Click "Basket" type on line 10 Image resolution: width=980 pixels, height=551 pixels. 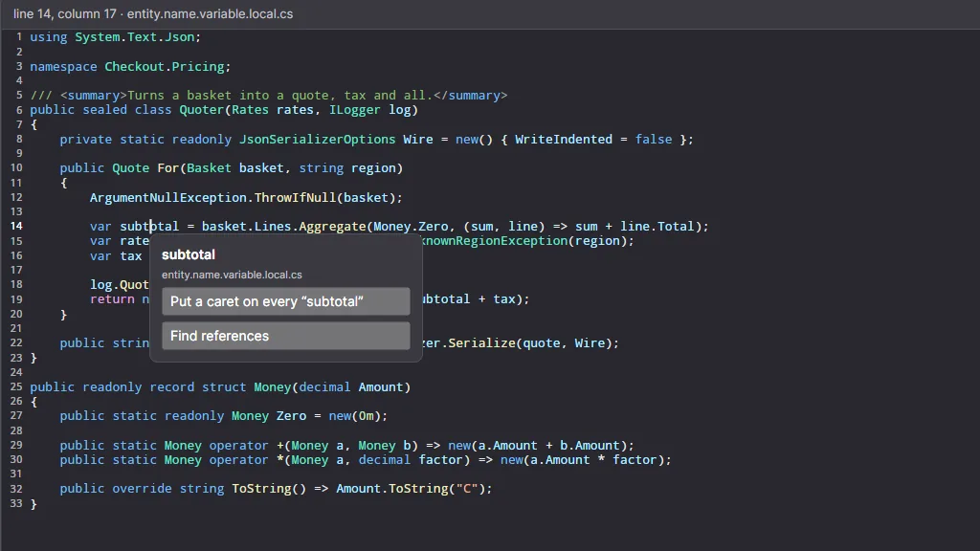(209, 168)
